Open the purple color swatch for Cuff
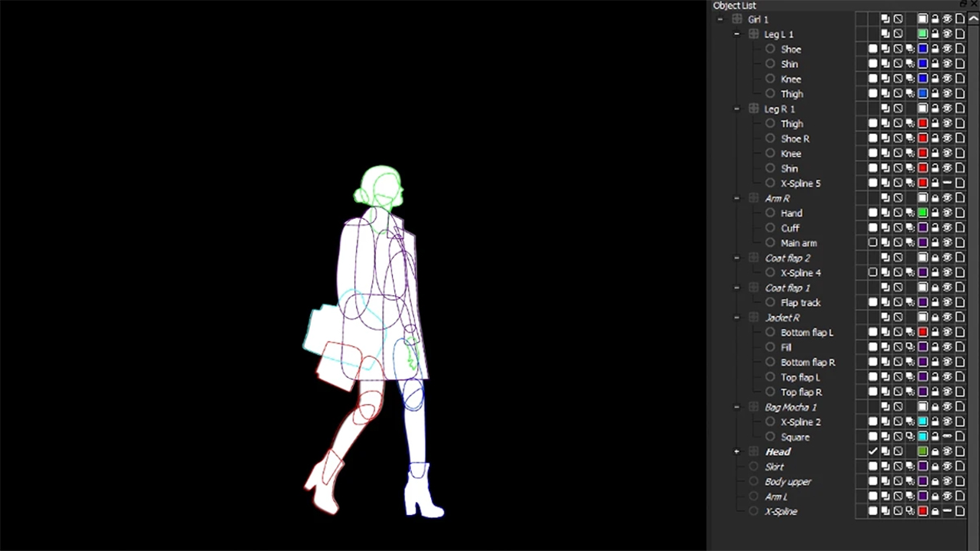The image size is (980, 551). 923,227
